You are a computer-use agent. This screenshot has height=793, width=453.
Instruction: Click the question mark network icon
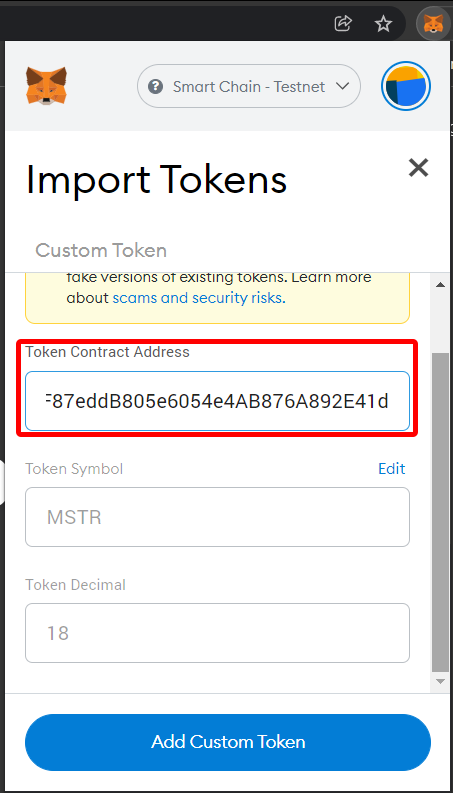coord(155,86)
